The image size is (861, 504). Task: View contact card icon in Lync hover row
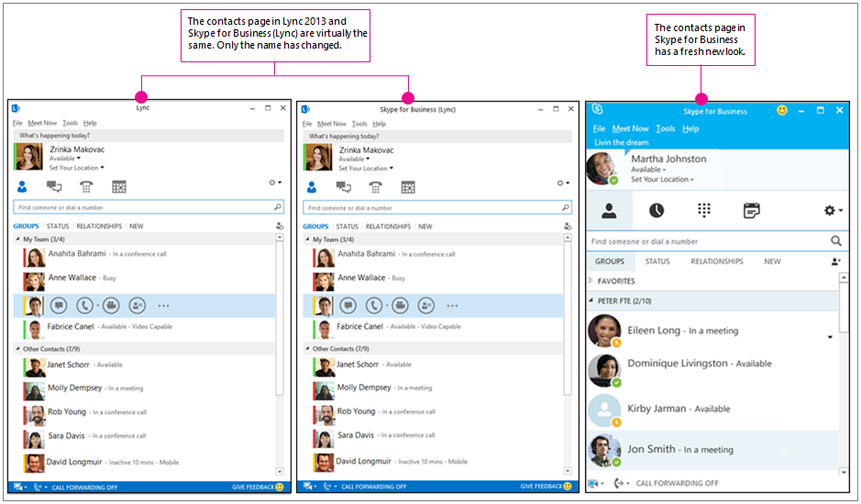pyautogui.click(x=137, y=306)
